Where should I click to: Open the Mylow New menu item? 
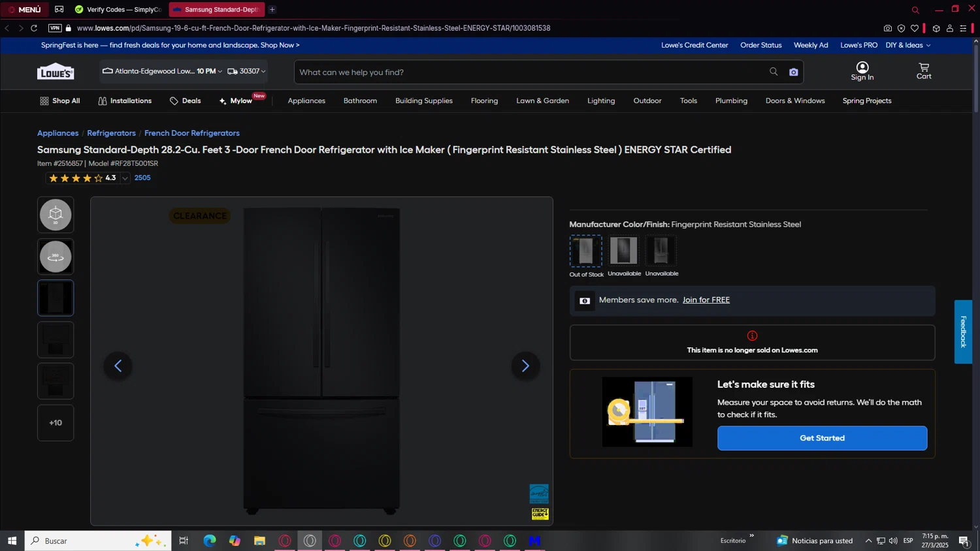(x=241, y=100)
